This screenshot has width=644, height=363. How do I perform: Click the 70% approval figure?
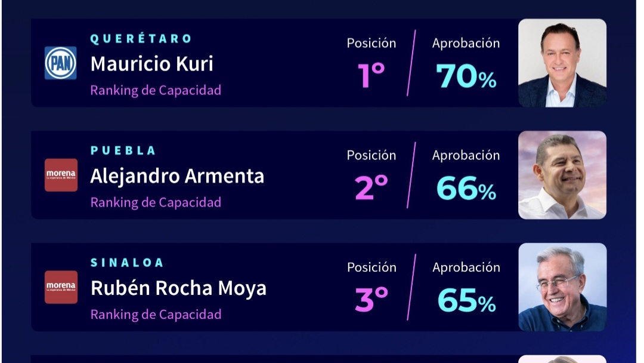pos(466,76)
